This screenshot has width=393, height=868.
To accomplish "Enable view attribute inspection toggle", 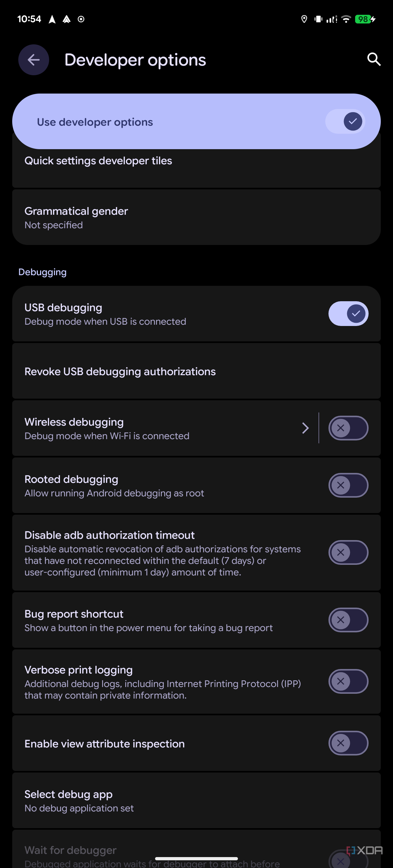I will 348,743.
